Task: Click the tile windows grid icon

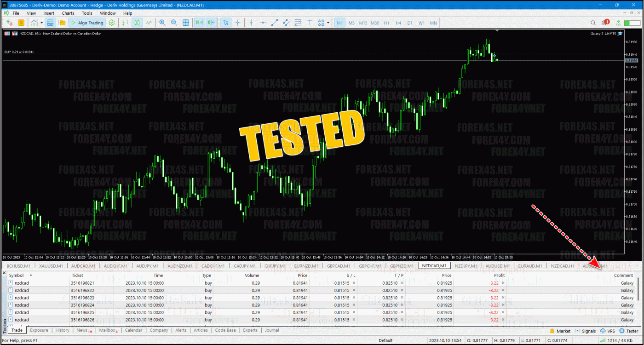Action: 186,23
